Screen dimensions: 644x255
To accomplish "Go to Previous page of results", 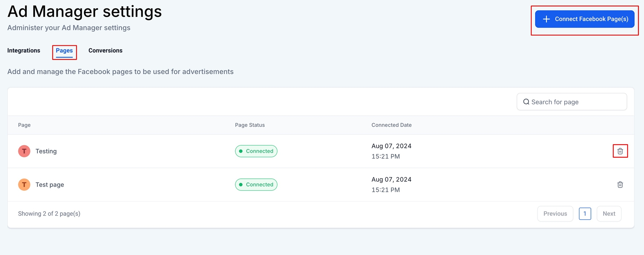I will tap(555, 214).
